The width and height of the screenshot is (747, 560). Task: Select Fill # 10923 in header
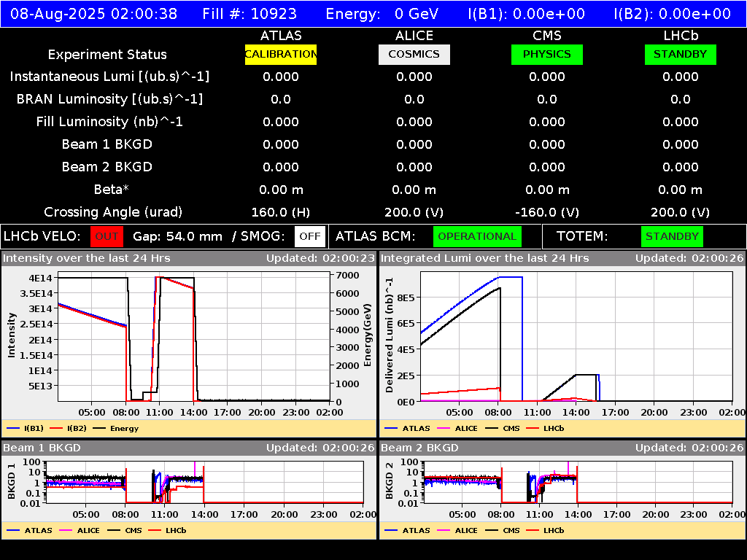(249, 14)
